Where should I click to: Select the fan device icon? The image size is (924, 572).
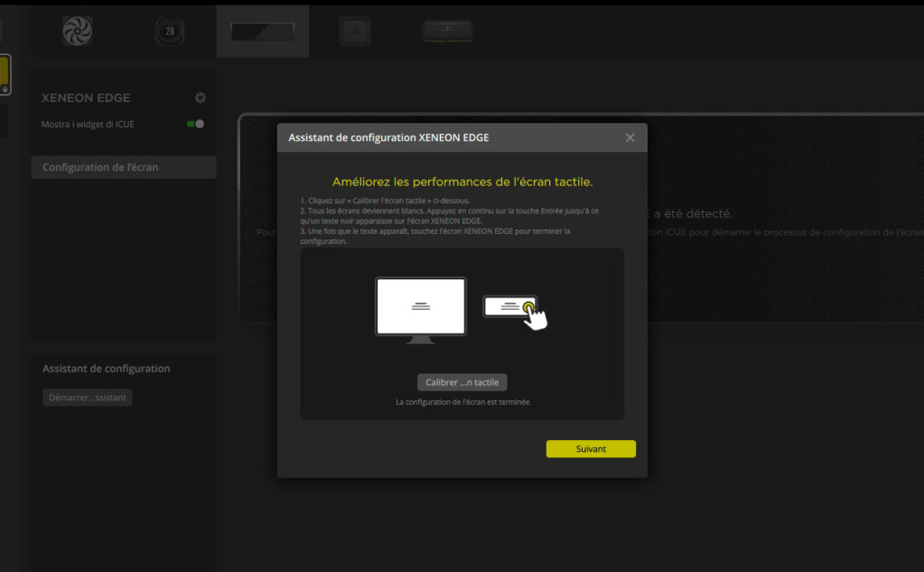[78, 32]
